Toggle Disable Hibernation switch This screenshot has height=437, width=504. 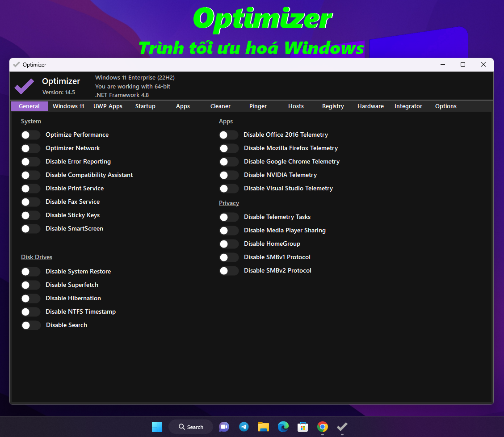point(30,298)
